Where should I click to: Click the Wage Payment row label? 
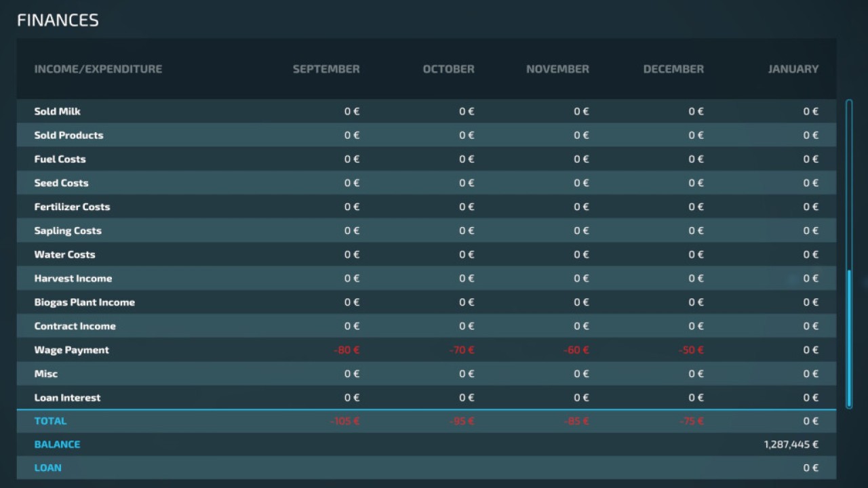click(x=72, y=350)
